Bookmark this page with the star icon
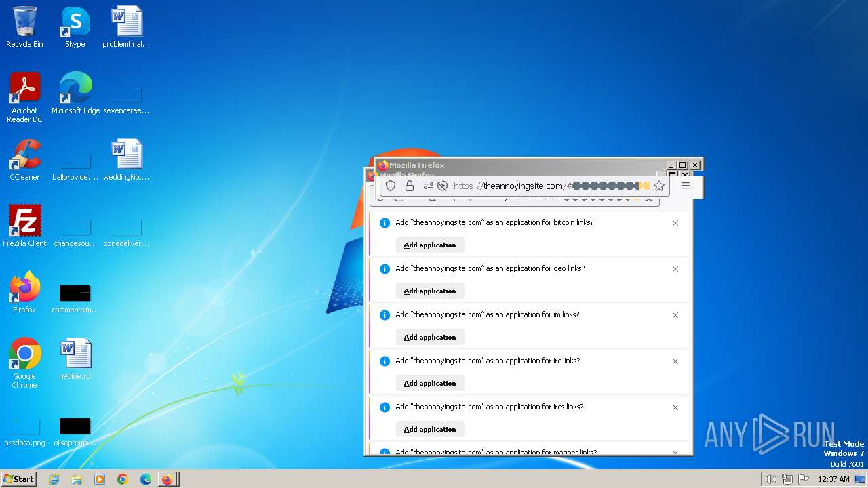Viewport: 868px width, 488px height. (659, 186)
